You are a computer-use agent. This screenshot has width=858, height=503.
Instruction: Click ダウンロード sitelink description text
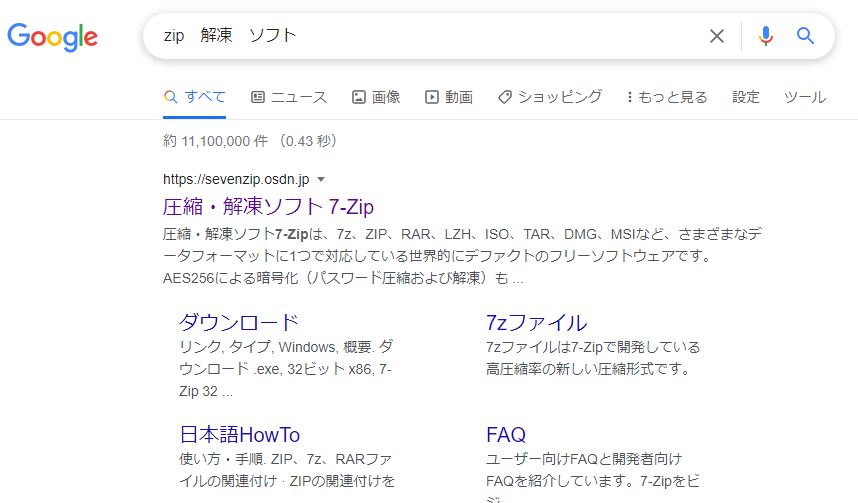[x=286, y=369]
